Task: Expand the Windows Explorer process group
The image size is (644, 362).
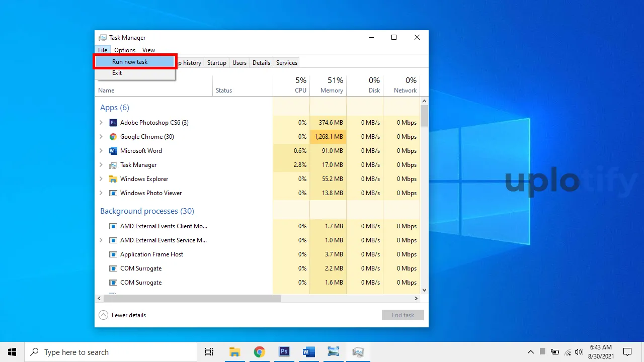Action: click(x=101, y=179)
